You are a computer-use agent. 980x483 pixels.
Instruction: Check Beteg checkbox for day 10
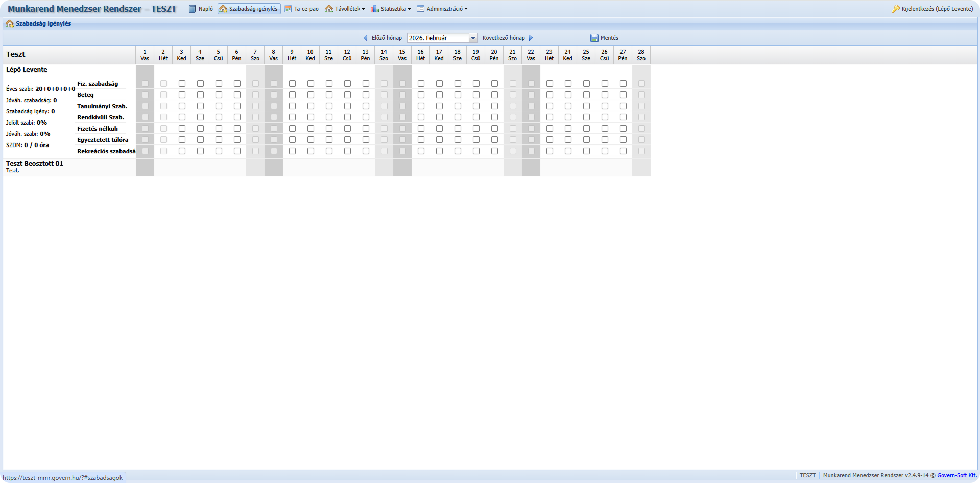(x=310, y=95)
